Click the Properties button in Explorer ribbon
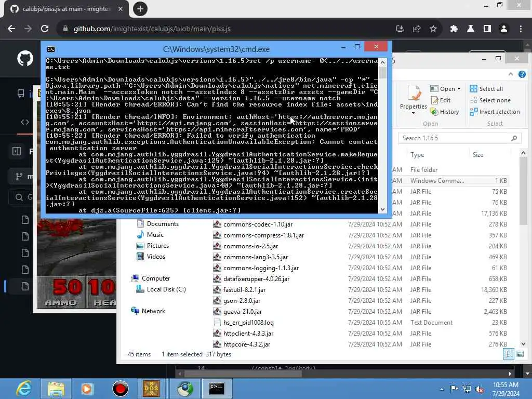This screenshot has height=399, width=532. coord(413,99)
